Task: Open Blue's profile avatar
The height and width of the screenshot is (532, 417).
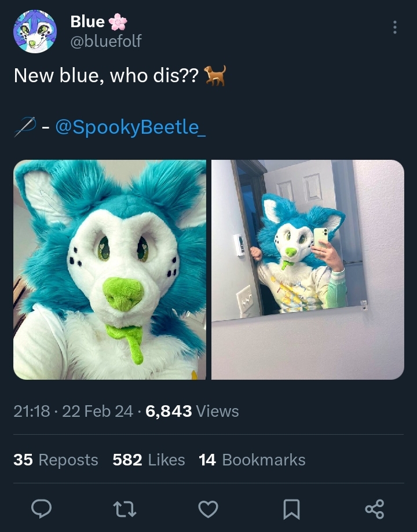Action: [35, 32]
